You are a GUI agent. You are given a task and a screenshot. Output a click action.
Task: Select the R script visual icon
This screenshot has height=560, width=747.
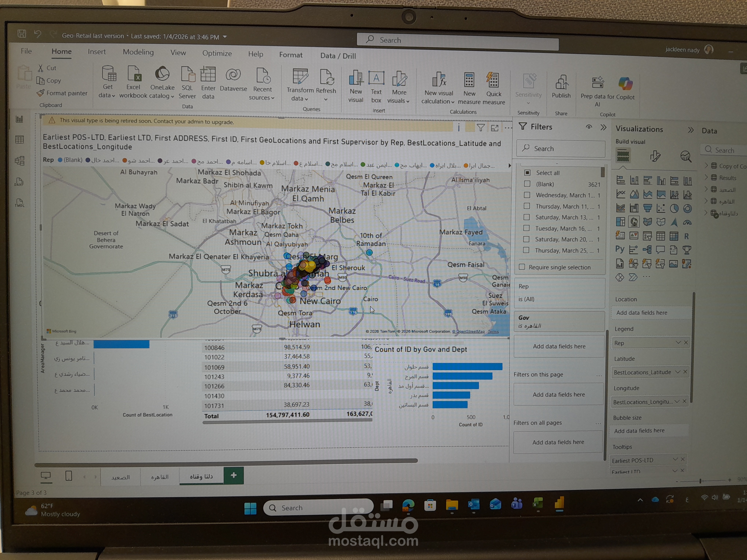point(686,236)
